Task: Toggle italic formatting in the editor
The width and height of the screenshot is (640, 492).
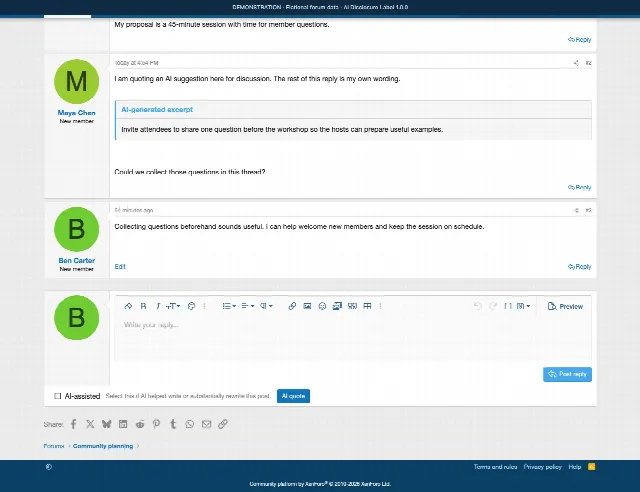Action: pyautogui.click(x=158, y=306)
